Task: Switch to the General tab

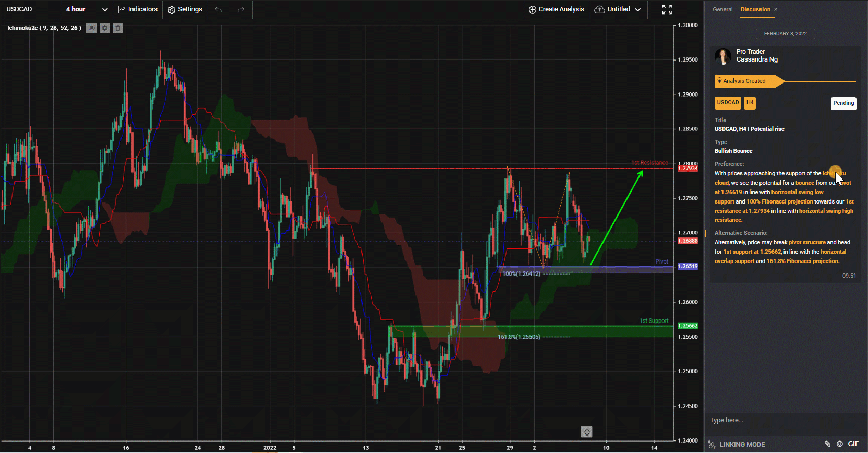Action: tap(722, 9)
